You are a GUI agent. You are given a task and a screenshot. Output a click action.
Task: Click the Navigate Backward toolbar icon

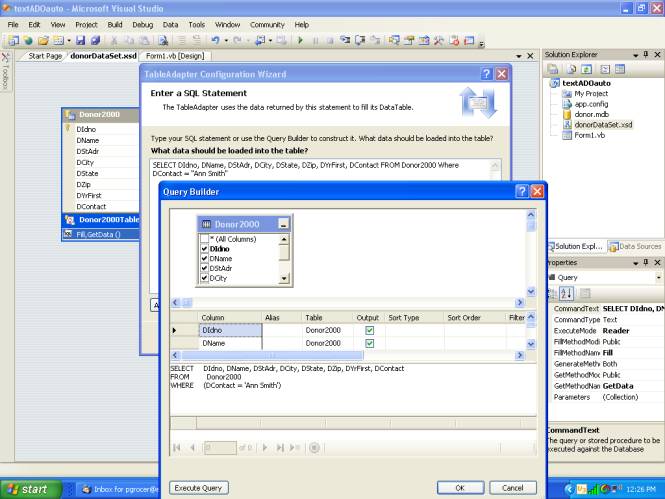point(260,40)
